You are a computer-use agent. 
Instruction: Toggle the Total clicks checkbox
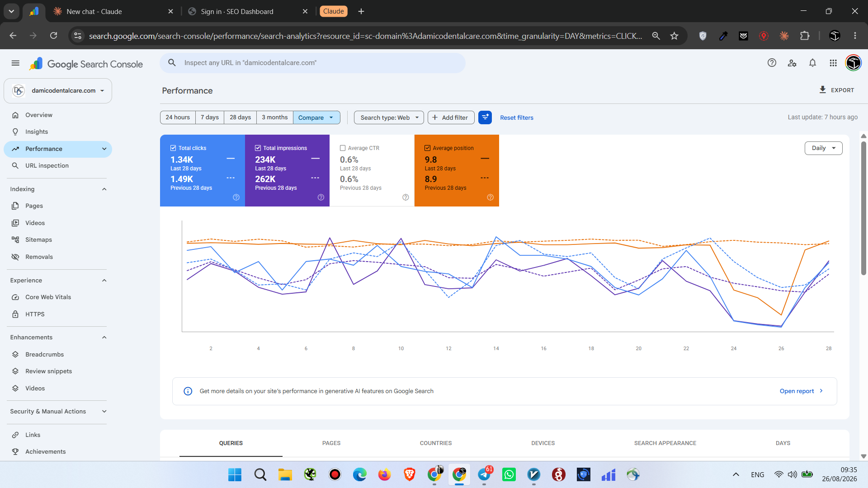(173, 148)
